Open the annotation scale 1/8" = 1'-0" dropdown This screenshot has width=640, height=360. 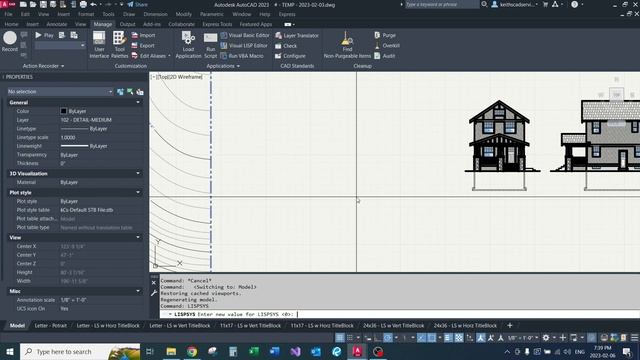[x=522, y=338]
